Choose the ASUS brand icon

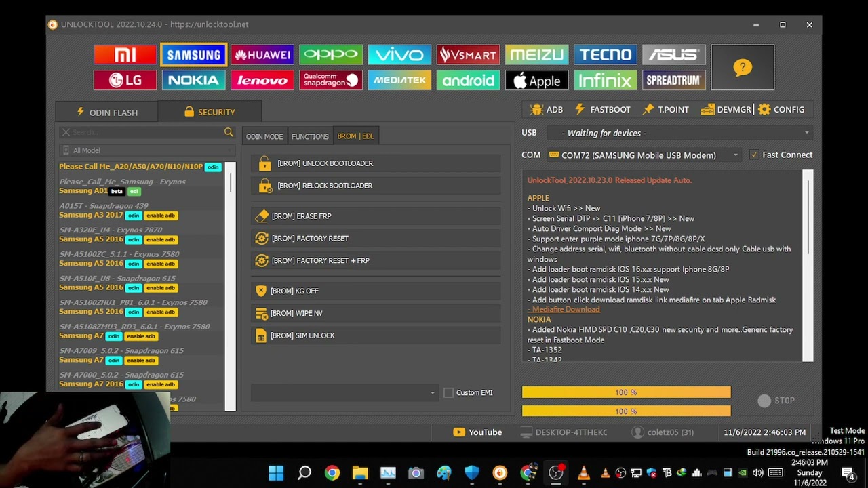pyautogui.click(x=673, y=55)
